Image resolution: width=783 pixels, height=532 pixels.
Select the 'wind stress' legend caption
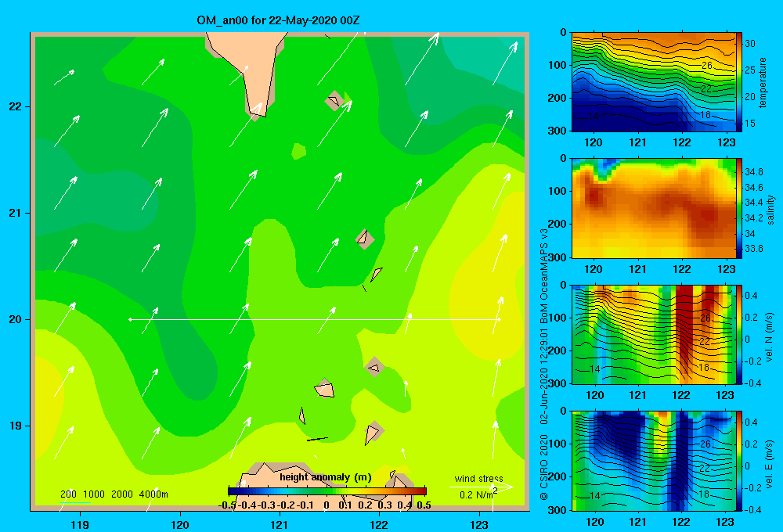coord(478,478)
